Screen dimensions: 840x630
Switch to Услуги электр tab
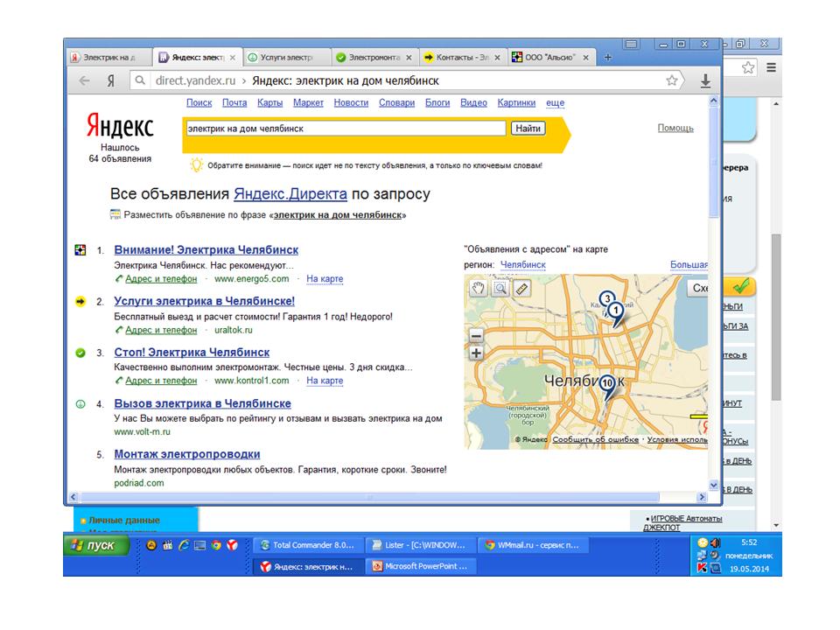pyautogui.click(x=287, y=58)
